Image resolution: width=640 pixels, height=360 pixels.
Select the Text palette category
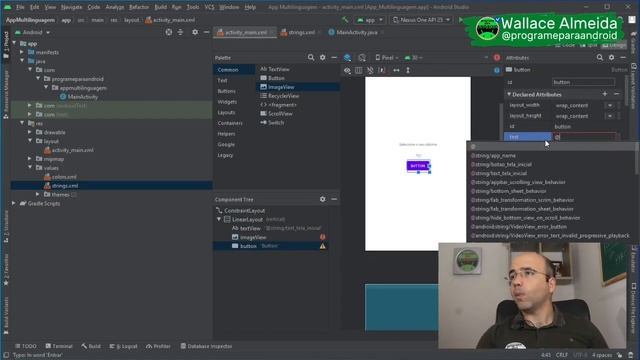pyautogui.click(x=222, y=80)
